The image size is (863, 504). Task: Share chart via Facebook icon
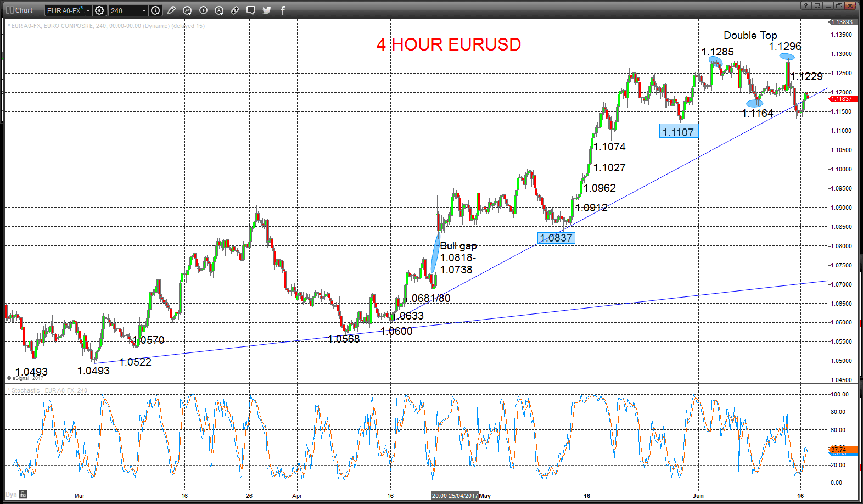tap(283, 10)
